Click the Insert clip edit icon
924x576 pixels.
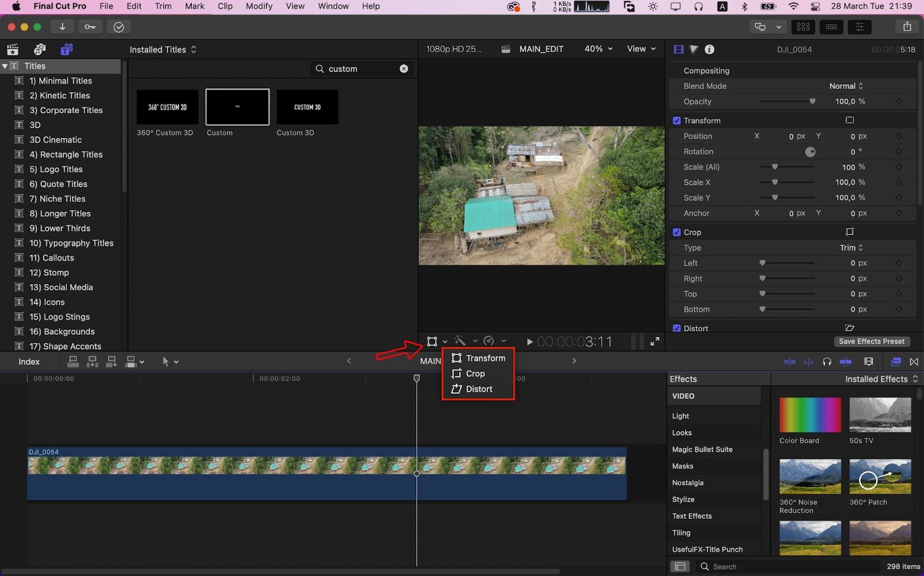click(x=92, y=362)
